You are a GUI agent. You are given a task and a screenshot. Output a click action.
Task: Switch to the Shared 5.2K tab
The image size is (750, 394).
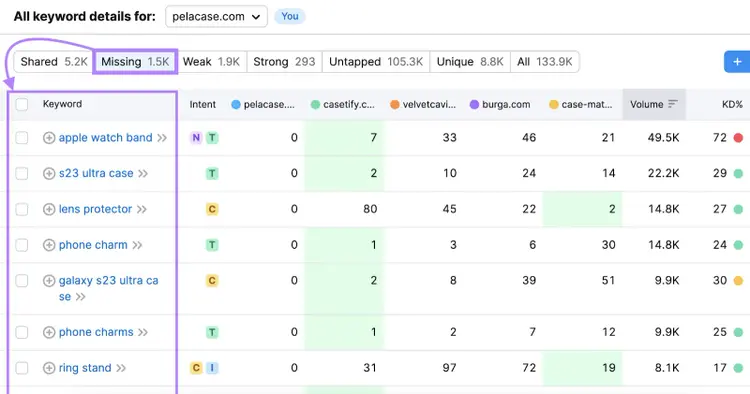[54, 62]
